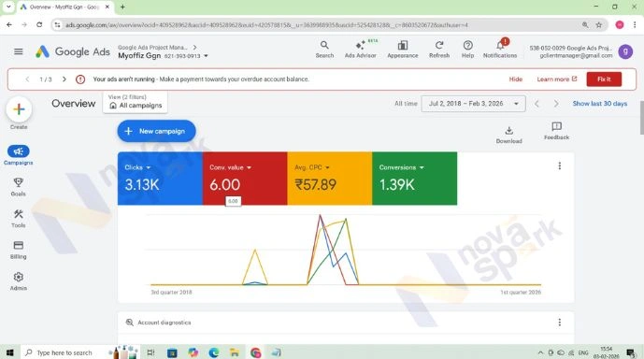Click Show last 30 days link

600,104
